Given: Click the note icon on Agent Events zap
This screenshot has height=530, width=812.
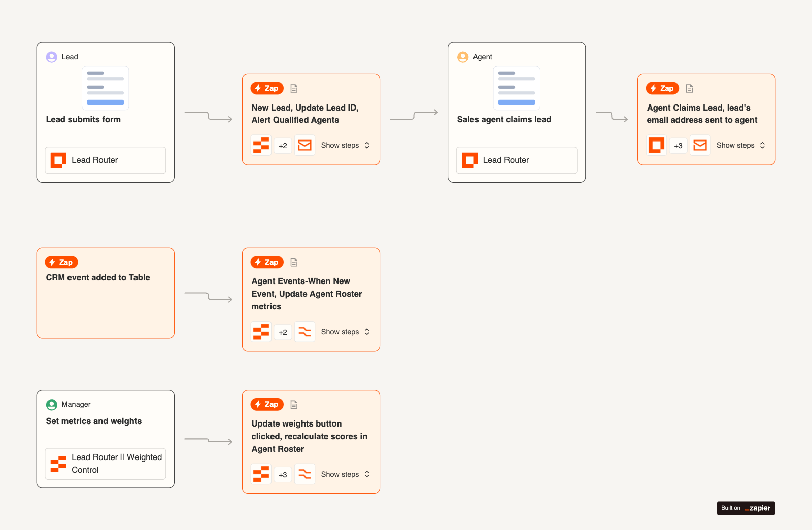Looking at the screenshot, I should (x=294, y=262).
